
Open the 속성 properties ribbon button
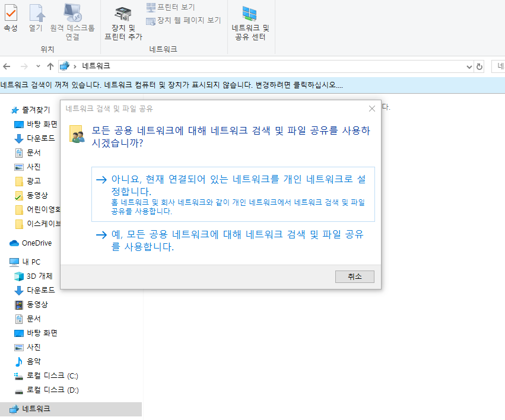11,18
